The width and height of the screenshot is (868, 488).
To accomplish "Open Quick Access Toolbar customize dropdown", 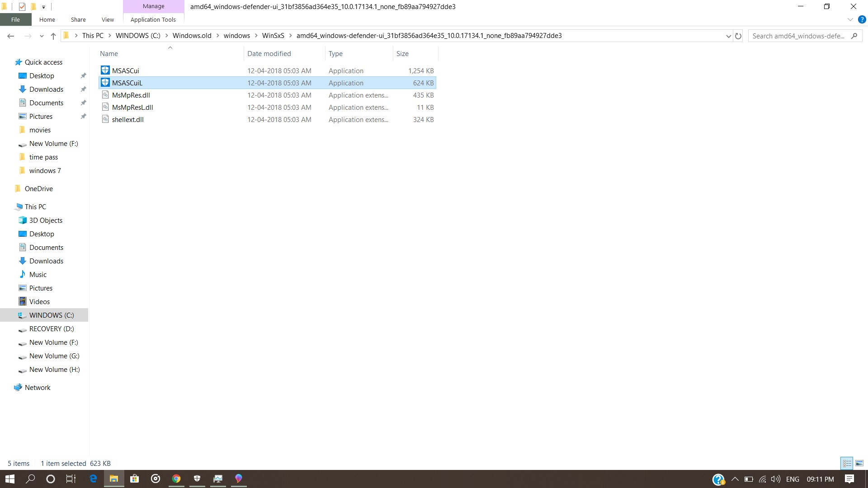I will point(43,7).
